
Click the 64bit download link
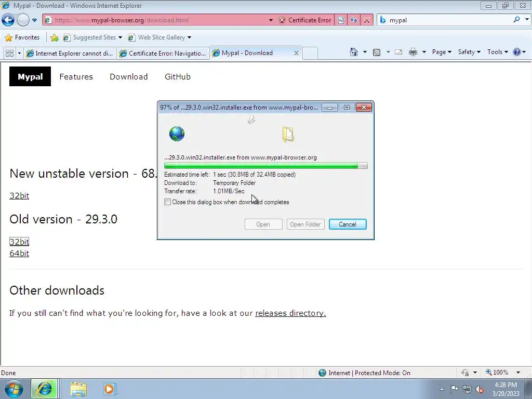tap(19, 254)
